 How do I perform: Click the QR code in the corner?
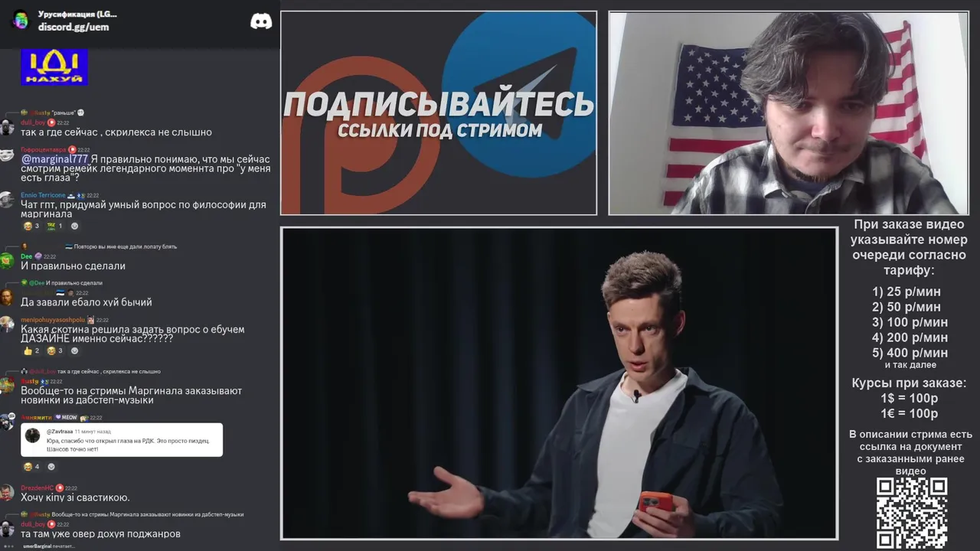[912, 514]
